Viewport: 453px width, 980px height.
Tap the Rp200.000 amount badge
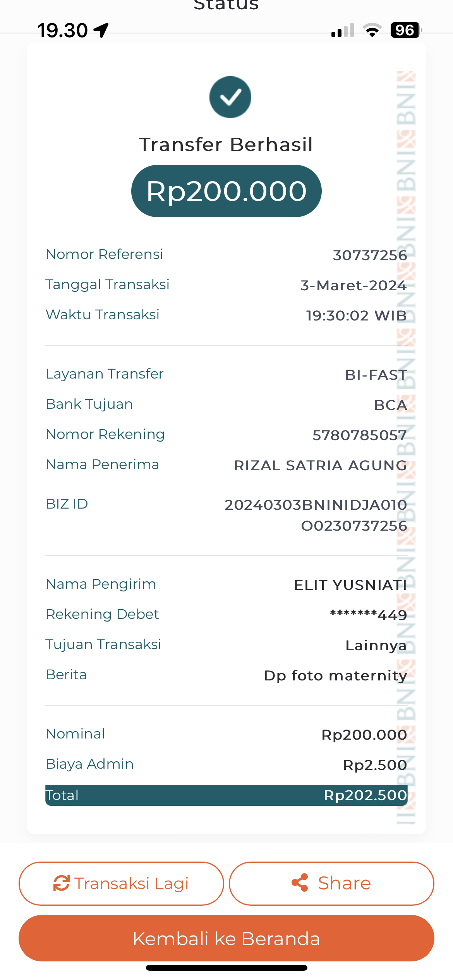tap(226, 191)
